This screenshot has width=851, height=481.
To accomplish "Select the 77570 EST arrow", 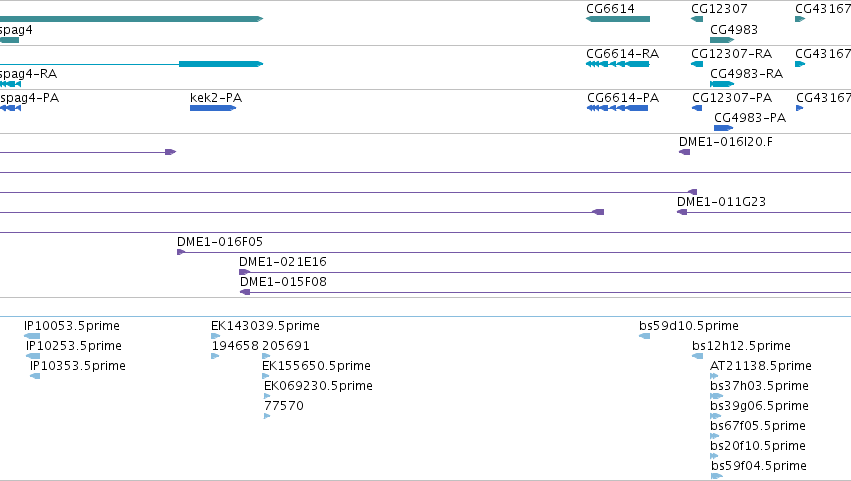I will (267, 416).
